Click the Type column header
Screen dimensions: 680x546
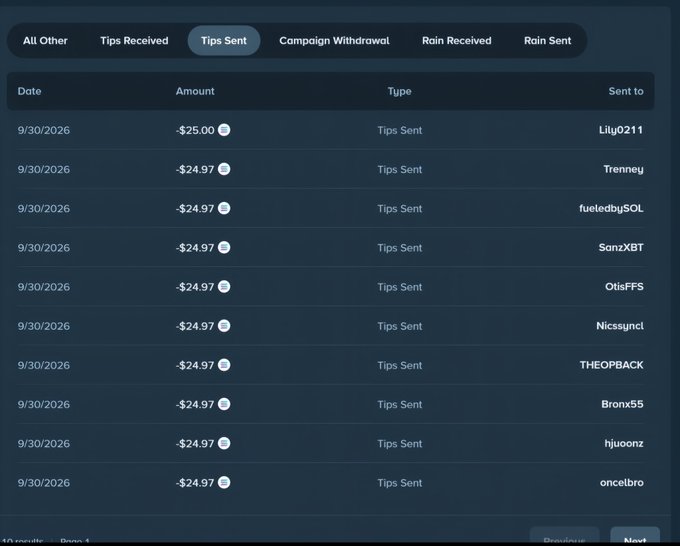tap(399, 92)
